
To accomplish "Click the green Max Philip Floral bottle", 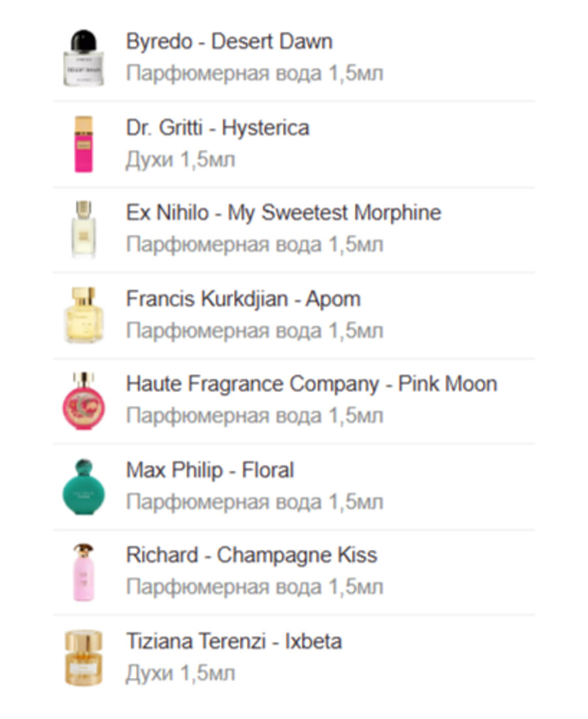I will [84, 486].
